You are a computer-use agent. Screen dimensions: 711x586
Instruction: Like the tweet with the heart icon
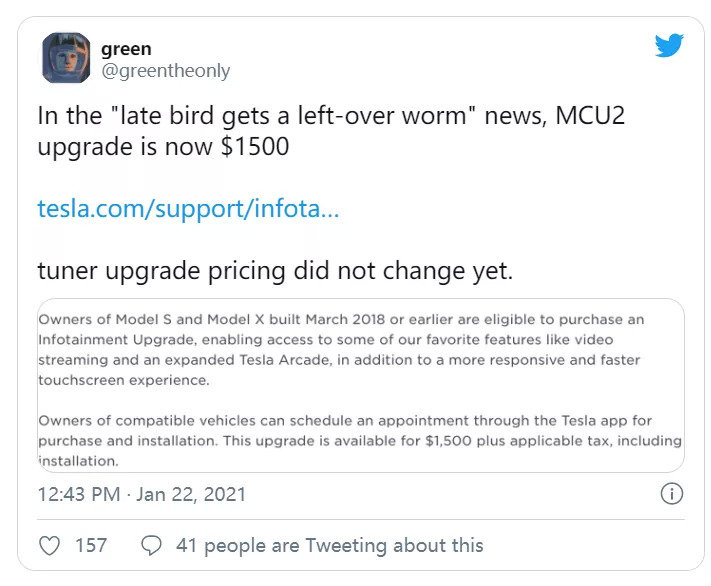[x=48, y=545]
